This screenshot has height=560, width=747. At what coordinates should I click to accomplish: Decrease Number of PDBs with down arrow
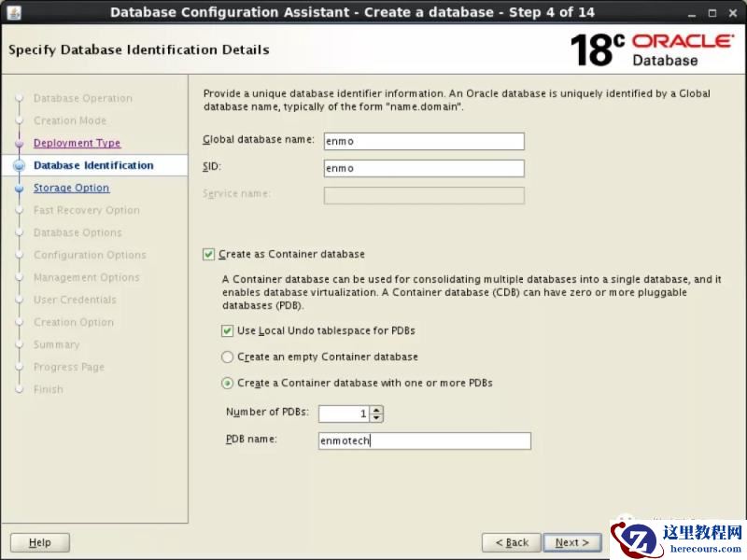[376, 417]
